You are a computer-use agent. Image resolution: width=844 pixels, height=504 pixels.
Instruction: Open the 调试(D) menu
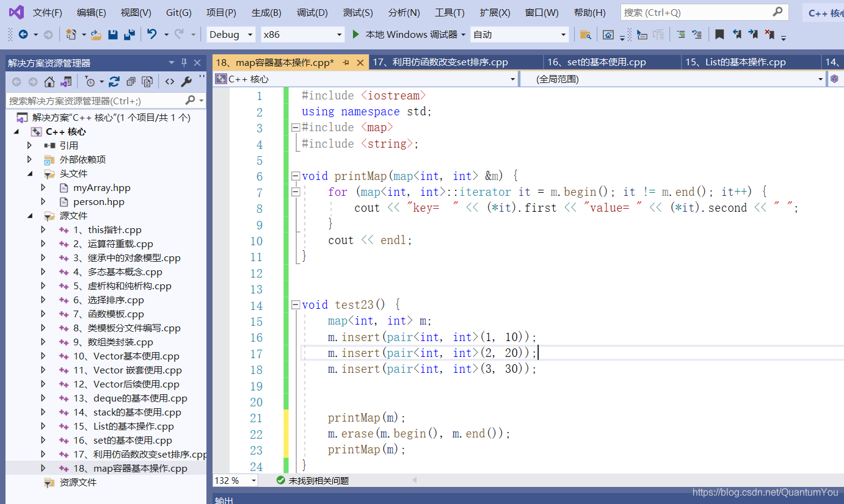[312, 13]
